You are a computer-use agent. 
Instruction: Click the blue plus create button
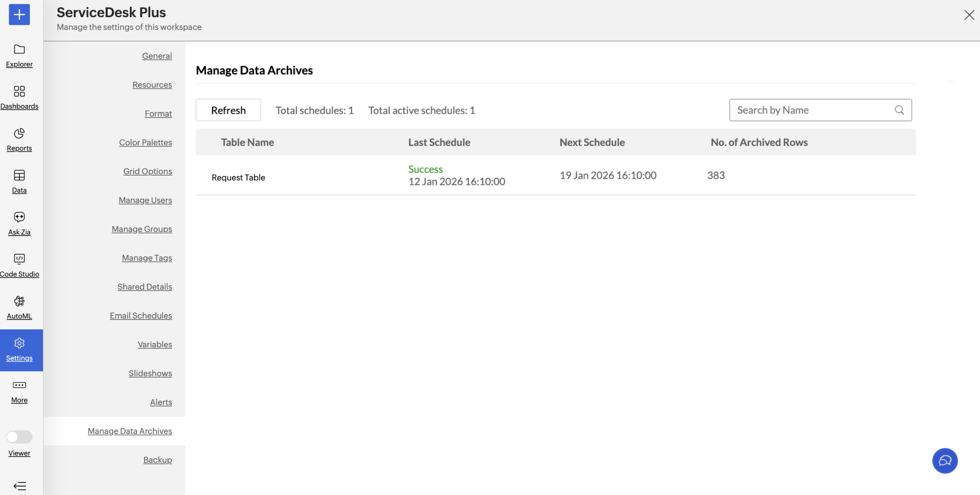tap(19, 14)
